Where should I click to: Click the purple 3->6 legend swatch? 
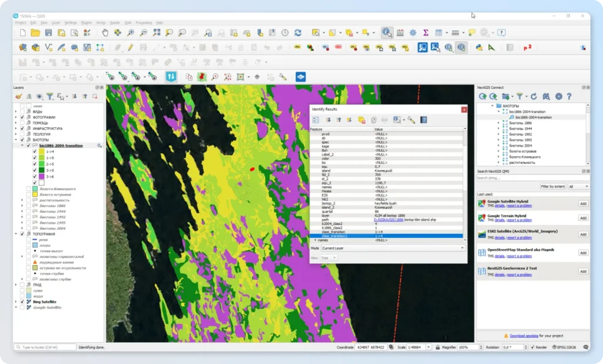42,176
